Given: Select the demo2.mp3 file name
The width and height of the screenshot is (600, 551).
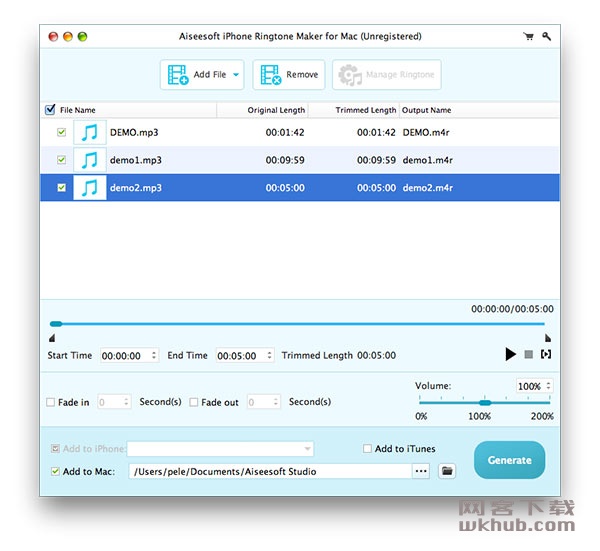Looking at the screenshot, I should tap(136, 188).
